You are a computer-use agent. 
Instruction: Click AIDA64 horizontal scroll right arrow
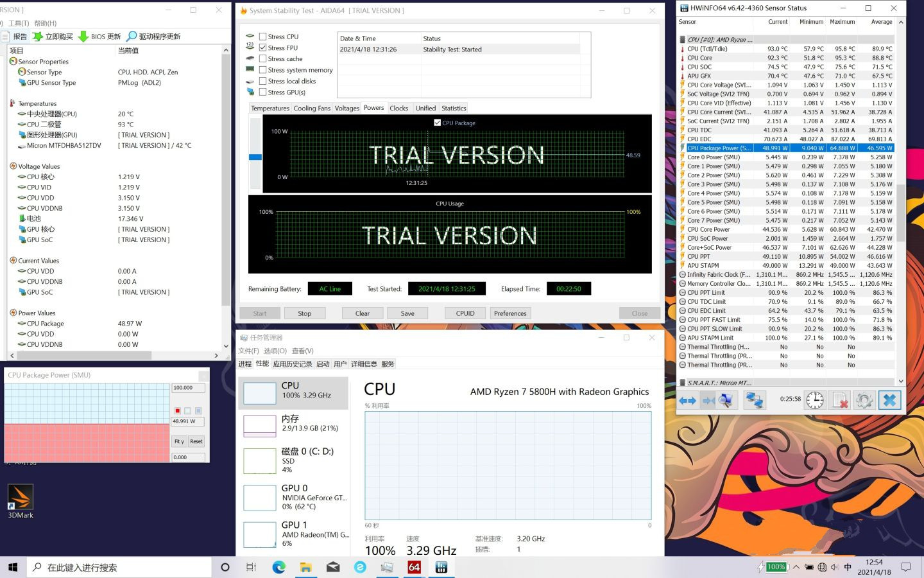coord(216,355)
